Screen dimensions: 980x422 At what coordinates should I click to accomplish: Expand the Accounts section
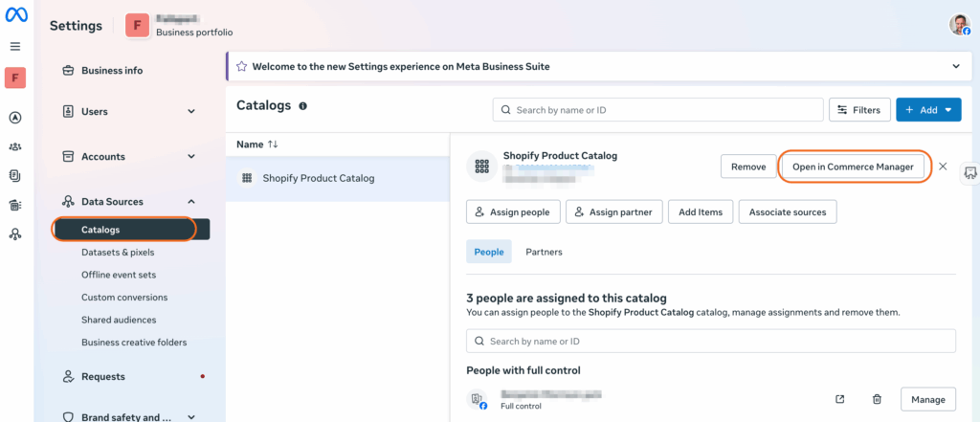(191, 157)
